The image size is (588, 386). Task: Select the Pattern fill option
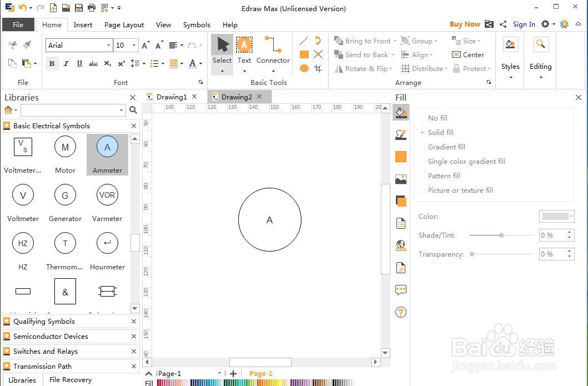coord(440,176)
